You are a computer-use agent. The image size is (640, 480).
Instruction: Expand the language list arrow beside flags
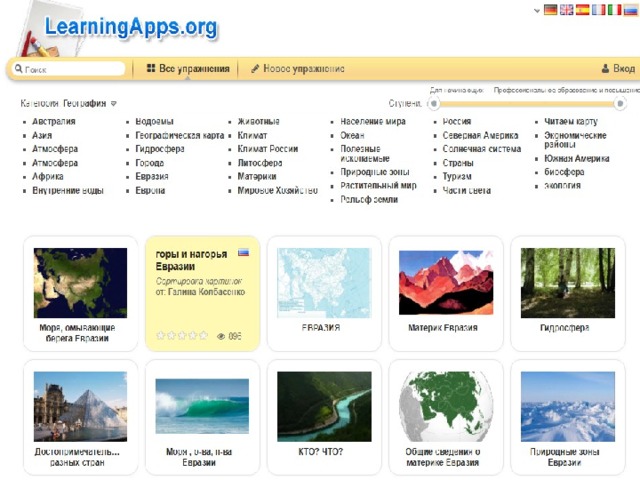pyautogui.click(x=536, y=10)
